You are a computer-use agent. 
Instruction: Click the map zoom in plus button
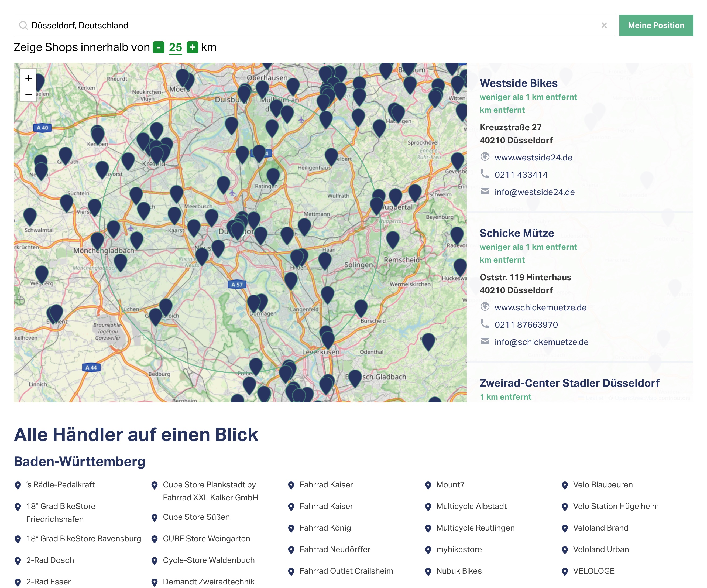coord(29,78)
